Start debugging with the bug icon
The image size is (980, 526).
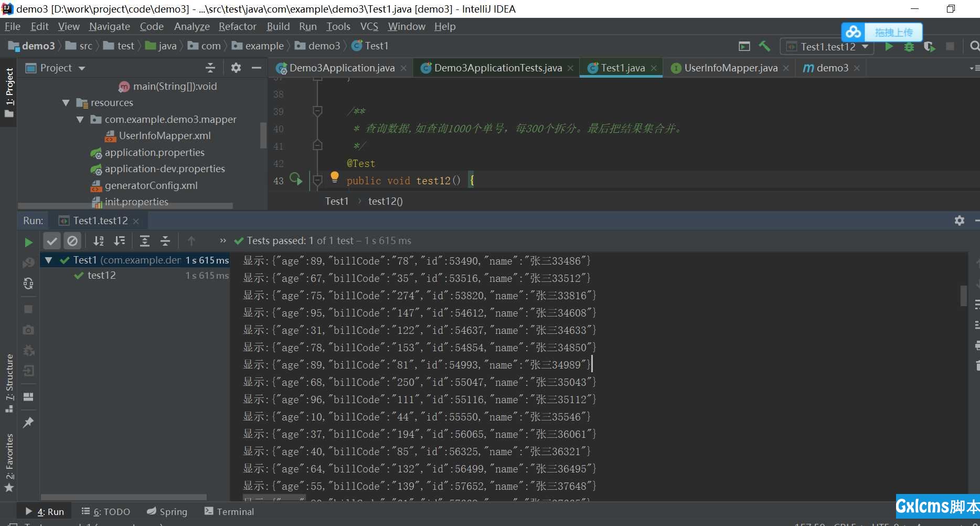[909, 47]
